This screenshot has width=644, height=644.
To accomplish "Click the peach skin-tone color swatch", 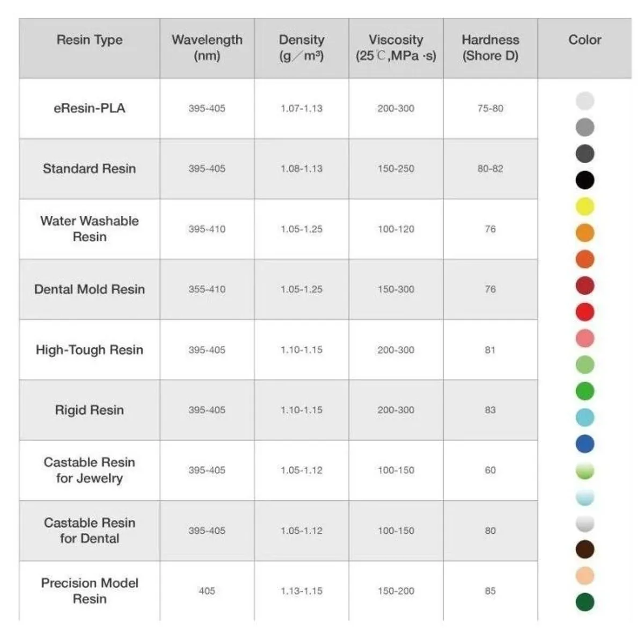I will point(584,575).
